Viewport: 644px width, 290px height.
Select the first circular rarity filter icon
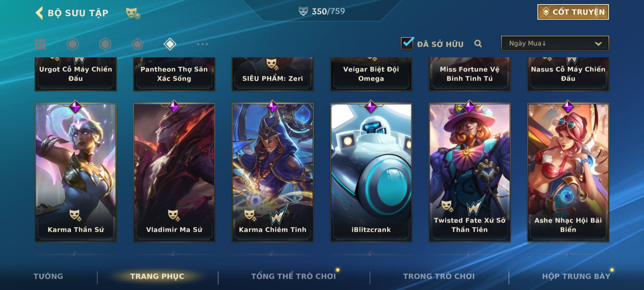click(x=72, y=44)
